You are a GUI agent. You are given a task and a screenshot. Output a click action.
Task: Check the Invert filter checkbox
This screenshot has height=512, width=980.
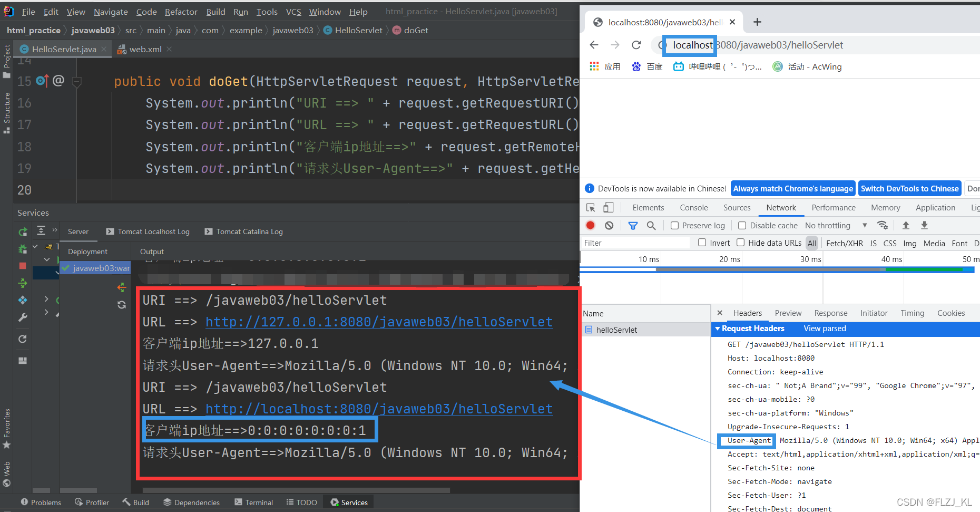tap(702, 243)
